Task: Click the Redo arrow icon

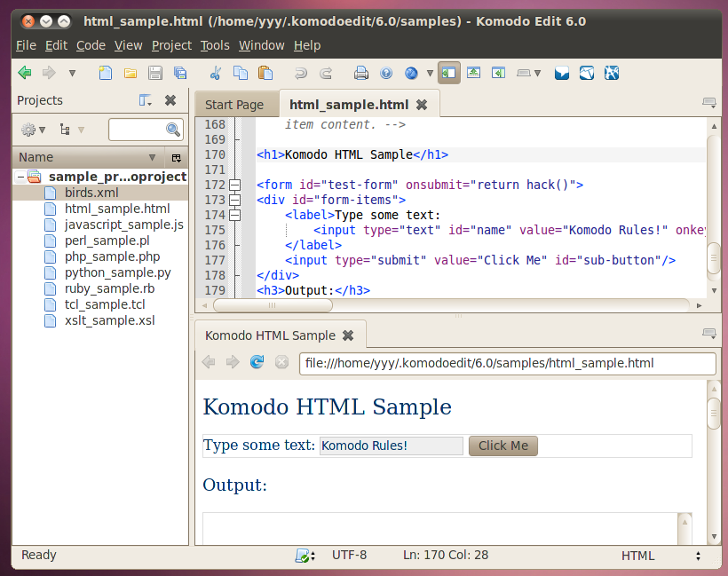Action: (x=326, y=73)
